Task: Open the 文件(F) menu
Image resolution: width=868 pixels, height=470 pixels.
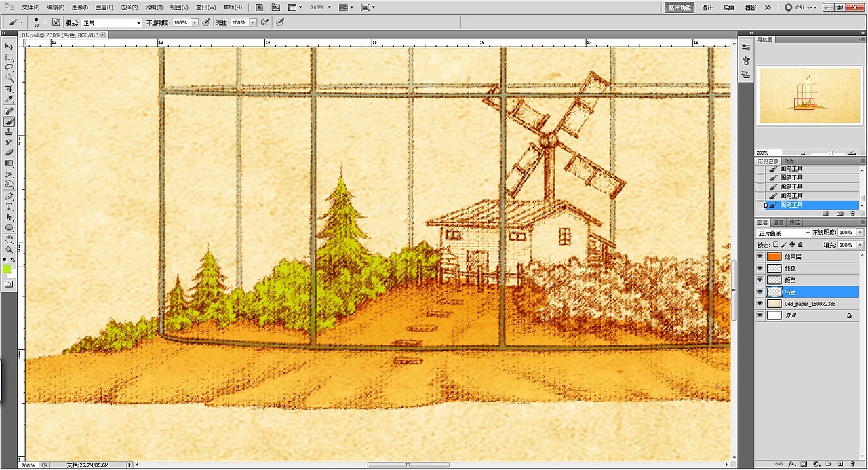Action: (31, 7)
